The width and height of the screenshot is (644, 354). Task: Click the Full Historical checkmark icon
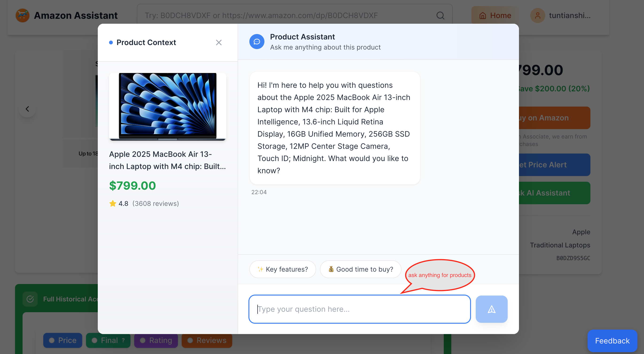click(30, 299)
